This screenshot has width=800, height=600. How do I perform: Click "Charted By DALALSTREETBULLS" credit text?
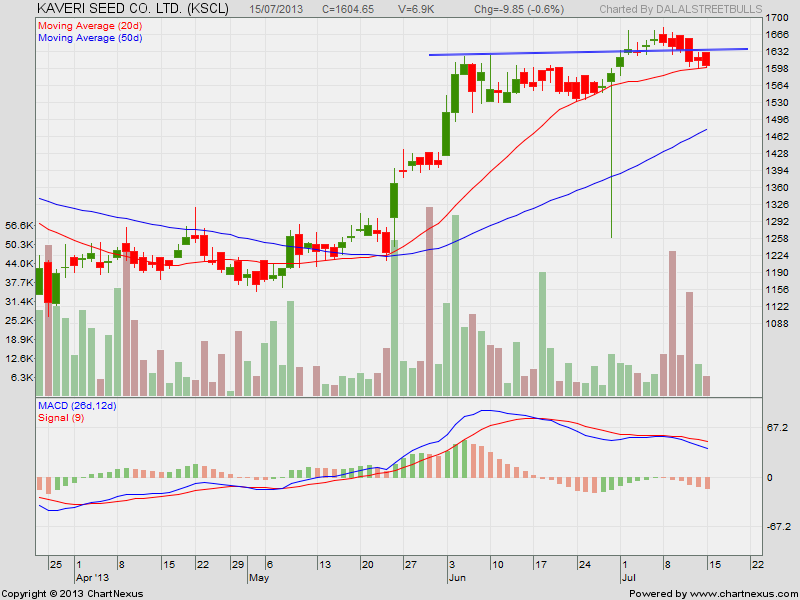coord(681,9)
